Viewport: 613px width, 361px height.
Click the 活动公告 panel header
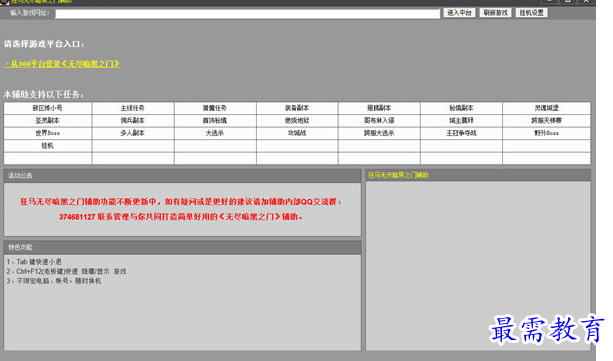pyautogui.click(x=182, y=176)
